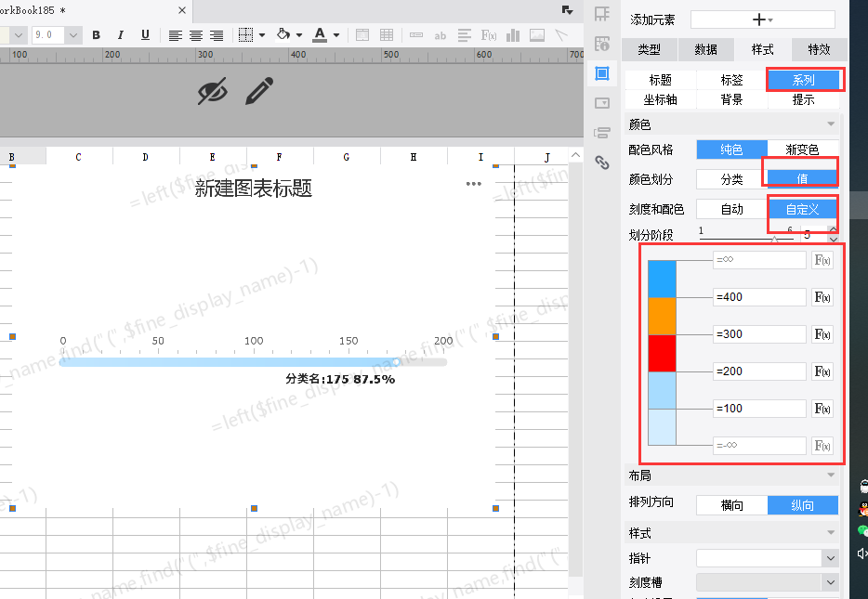Select the 坐标轴 axis style section
The width and height of the screenshot is (868, 599).
pyautogui.click(x=660, y=99)
